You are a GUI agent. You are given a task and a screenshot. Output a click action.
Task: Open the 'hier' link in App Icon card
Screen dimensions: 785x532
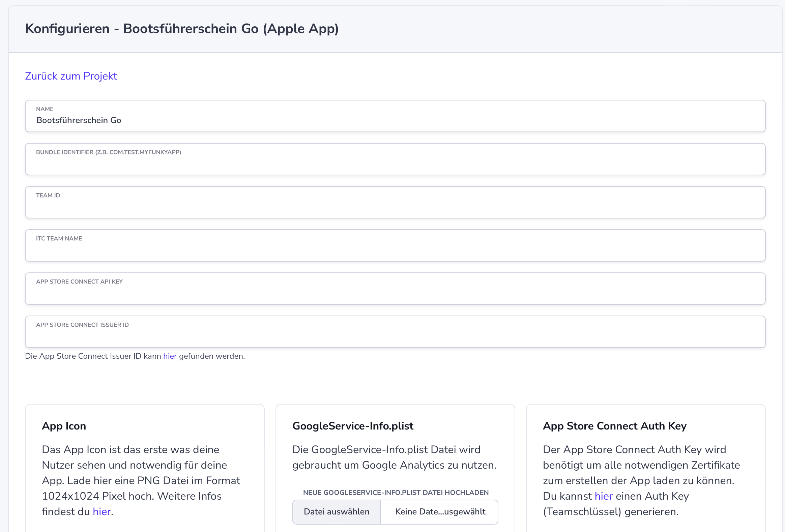tap(102, 511)
